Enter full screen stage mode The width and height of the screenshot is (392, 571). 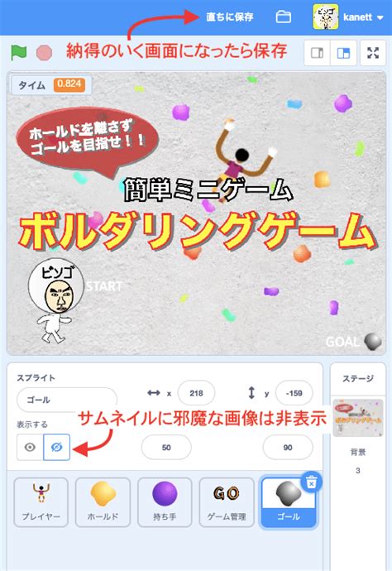[x=373, y=53]
